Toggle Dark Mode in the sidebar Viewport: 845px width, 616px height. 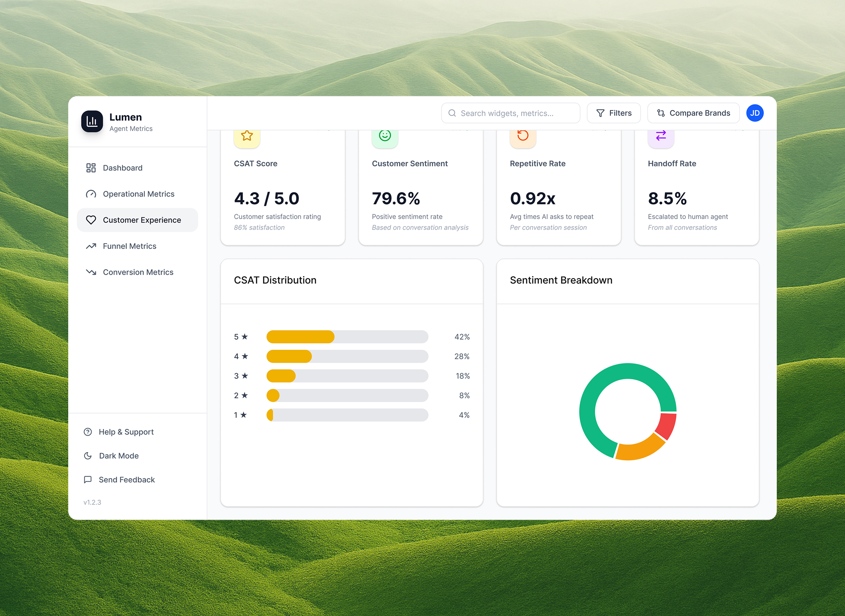(118, 456)
